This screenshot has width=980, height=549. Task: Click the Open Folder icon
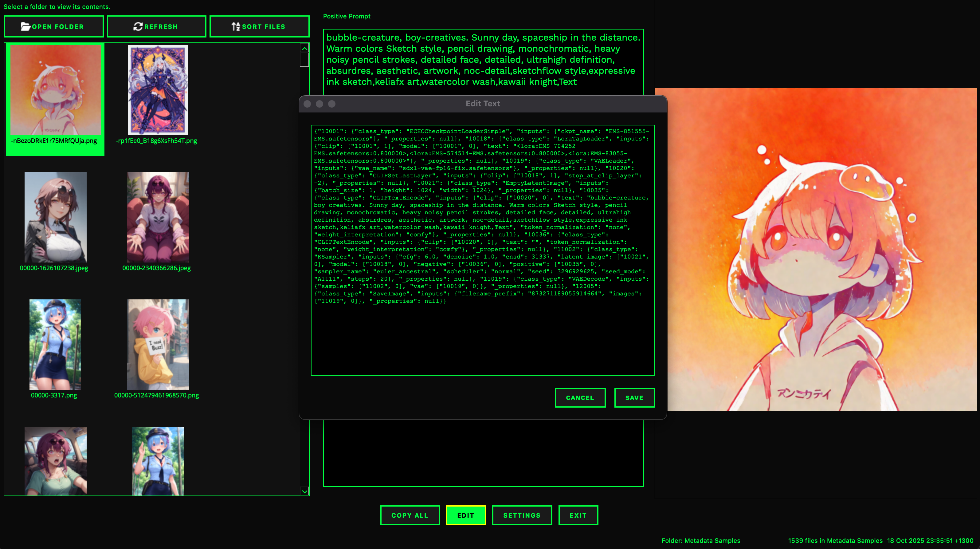[25, 27]
